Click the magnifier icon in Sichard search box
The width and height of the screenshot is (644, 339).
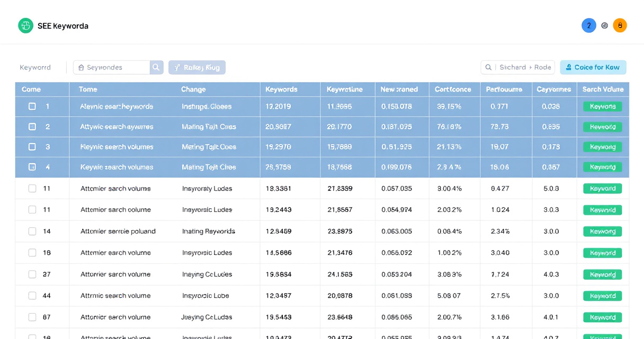489,67
